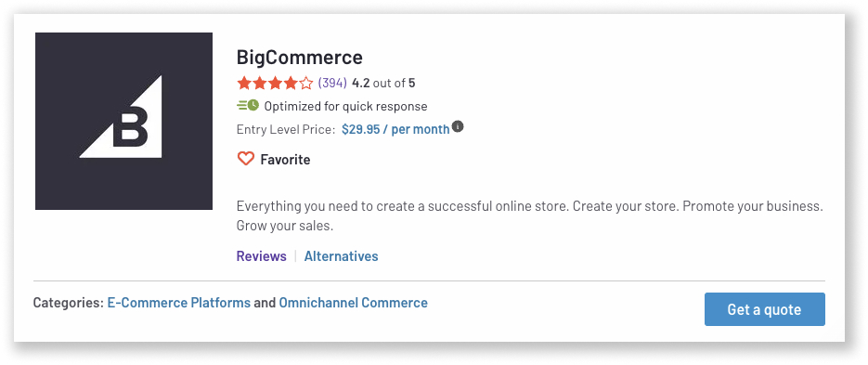The height and width of the screenshot is (365, 868).
Task: Click the BigCommerce logo image
Action: [x=124, y=122]
